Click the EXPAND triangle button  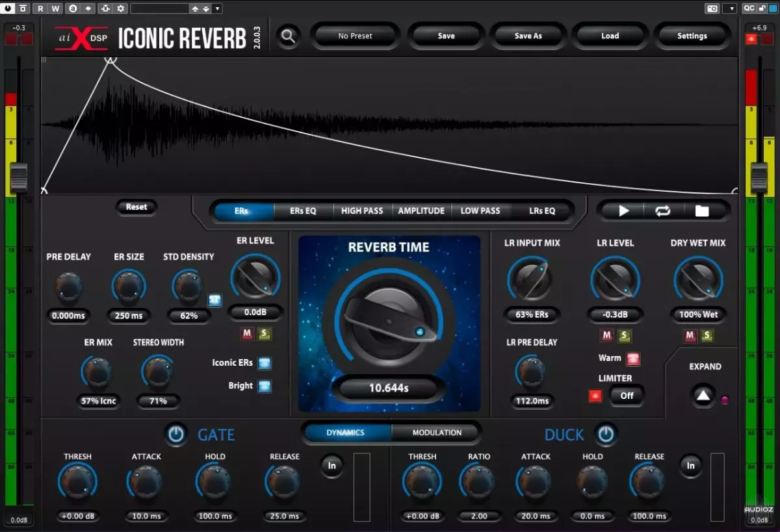pos(703,394)
